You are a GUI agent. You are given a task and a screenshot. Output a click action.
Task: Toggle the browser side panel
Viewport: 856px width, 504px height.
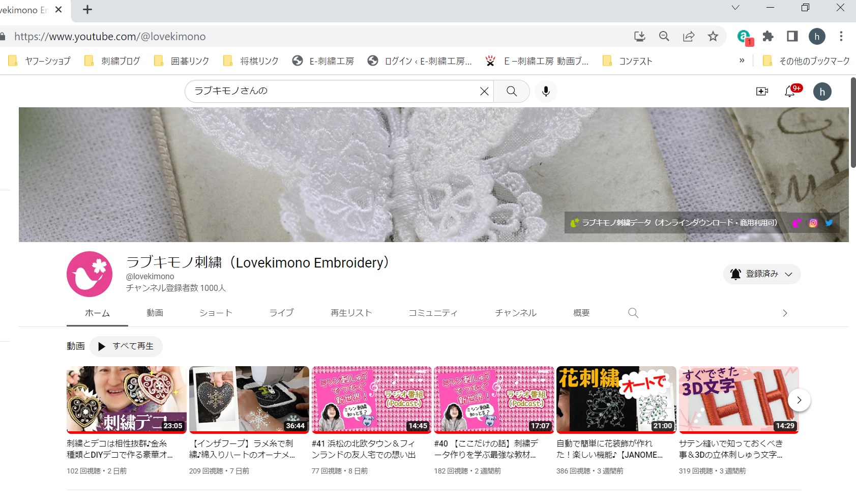point(792,36)
